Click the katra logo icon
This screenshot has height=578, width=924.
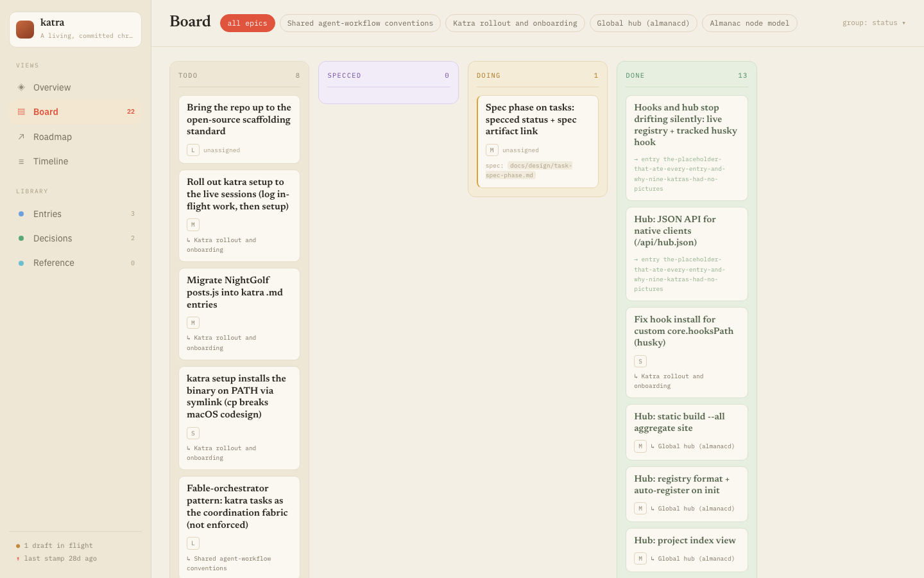pos(25,30)
